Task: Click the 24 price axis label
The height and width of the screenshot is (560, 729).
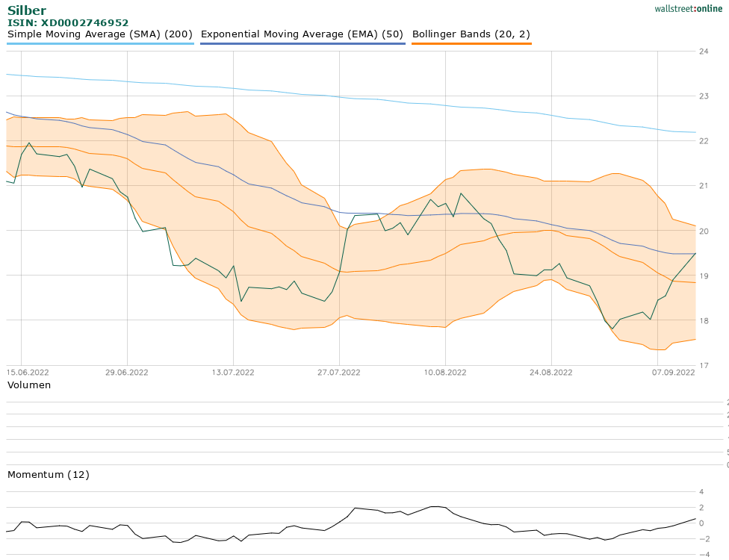Action: 704,52
